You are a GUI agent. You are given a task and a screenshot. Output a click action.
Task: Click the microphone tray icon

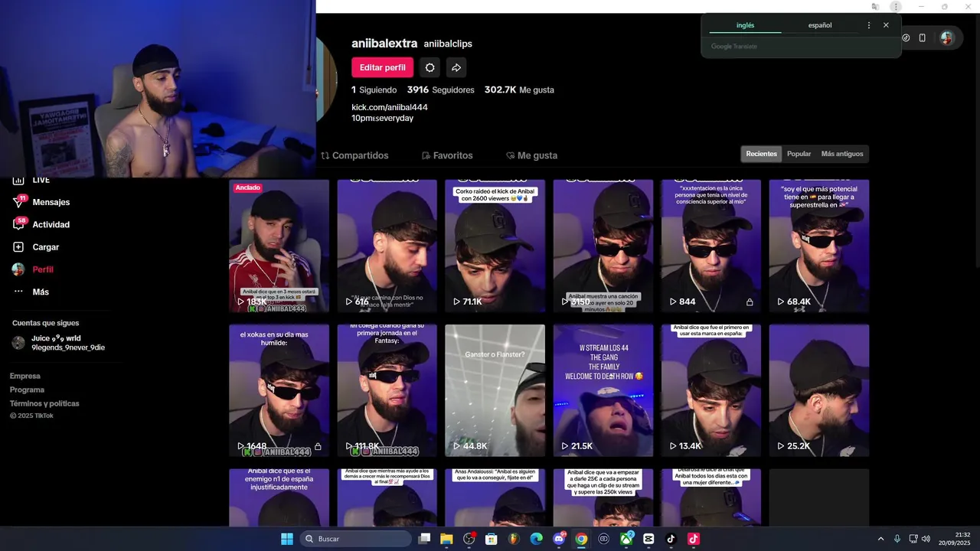[x=897, y=539]
